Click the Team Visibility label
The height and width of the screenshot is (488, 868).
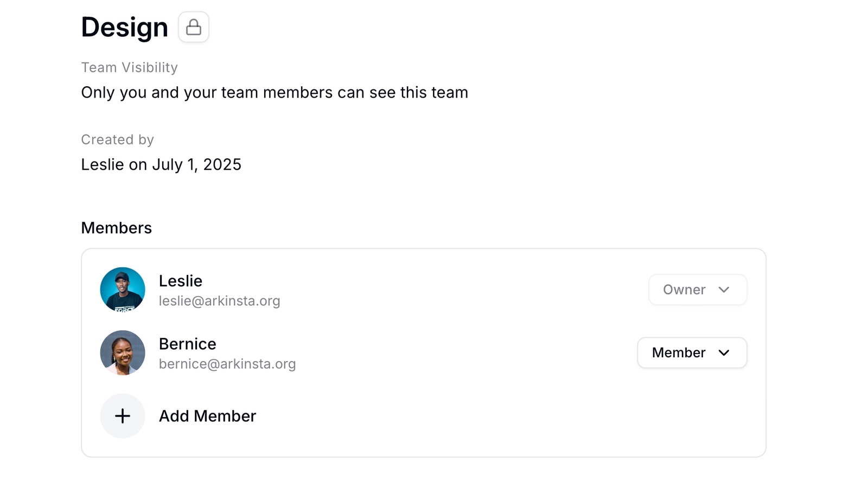click(130, 67)
